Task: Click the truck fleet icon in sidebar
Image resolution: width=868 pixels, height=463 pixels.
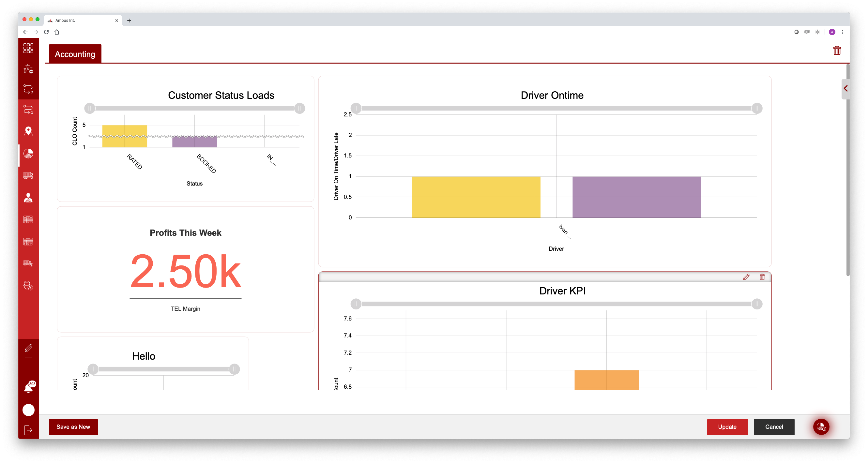Action: point(28,175)
